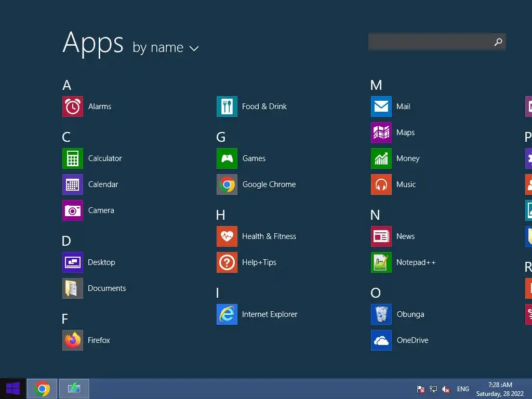Viewport: 532px width, 399px height.
Task: Open the Desktop tile icon
Action: click(x=73, y=262)
